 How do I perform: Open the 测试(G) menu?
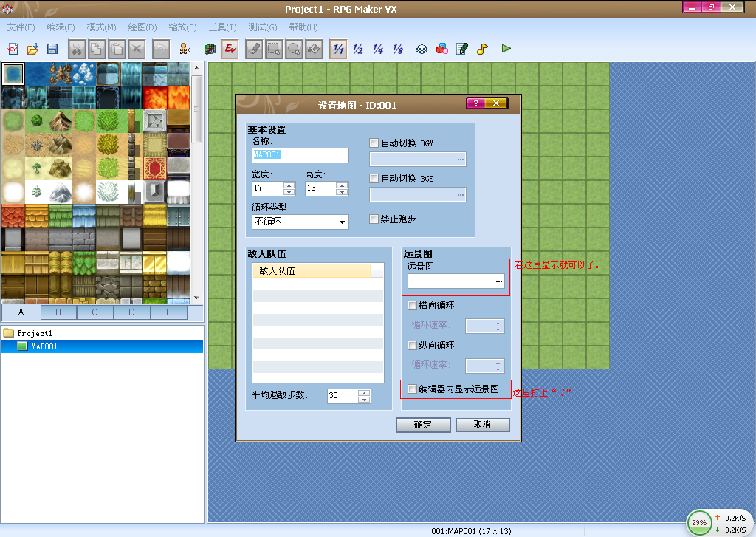(x=263, y=27)
